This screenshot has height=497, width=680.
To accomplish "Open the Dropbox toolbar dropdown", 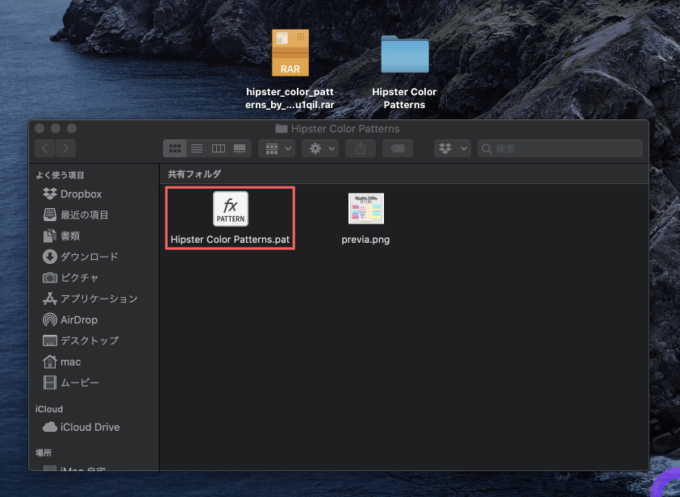I will (x=452, y=149).
